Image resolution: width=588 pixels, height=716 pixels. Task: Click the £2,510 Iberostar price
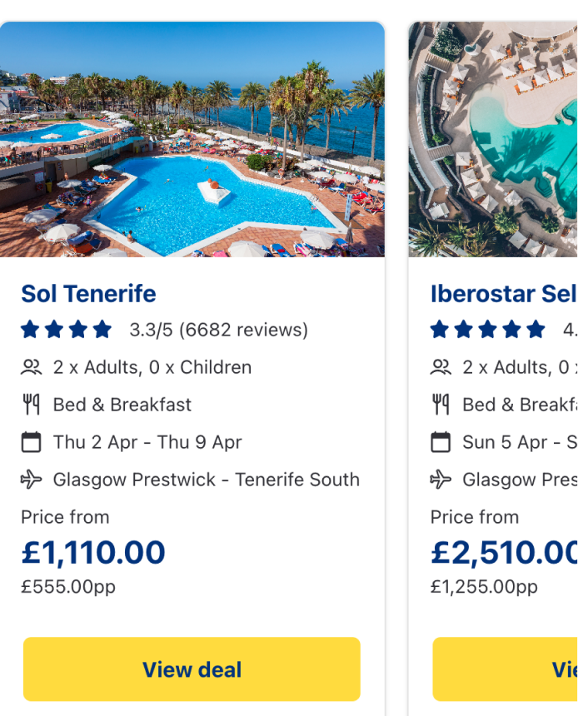[x=504, y=552]
